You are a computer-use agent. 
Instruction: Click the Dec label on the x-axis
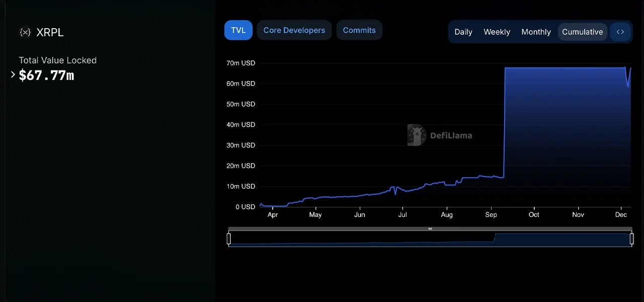tap(621, 215)
